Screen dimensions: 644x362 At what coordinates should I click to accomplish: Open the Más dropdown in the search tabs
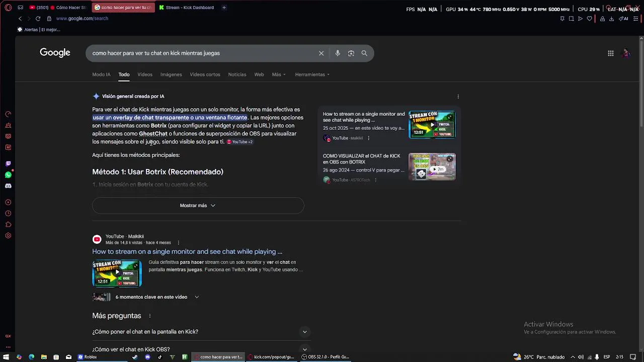click(x=279, y=74)
